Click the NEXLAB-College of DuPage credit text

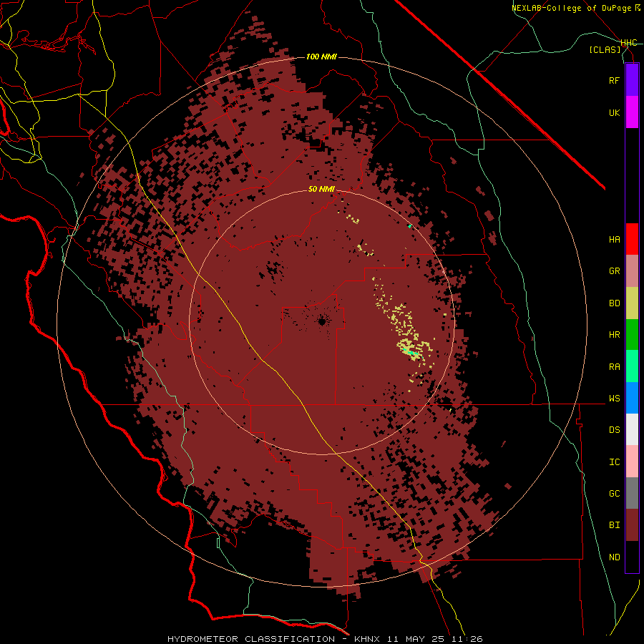click(576, 8)
